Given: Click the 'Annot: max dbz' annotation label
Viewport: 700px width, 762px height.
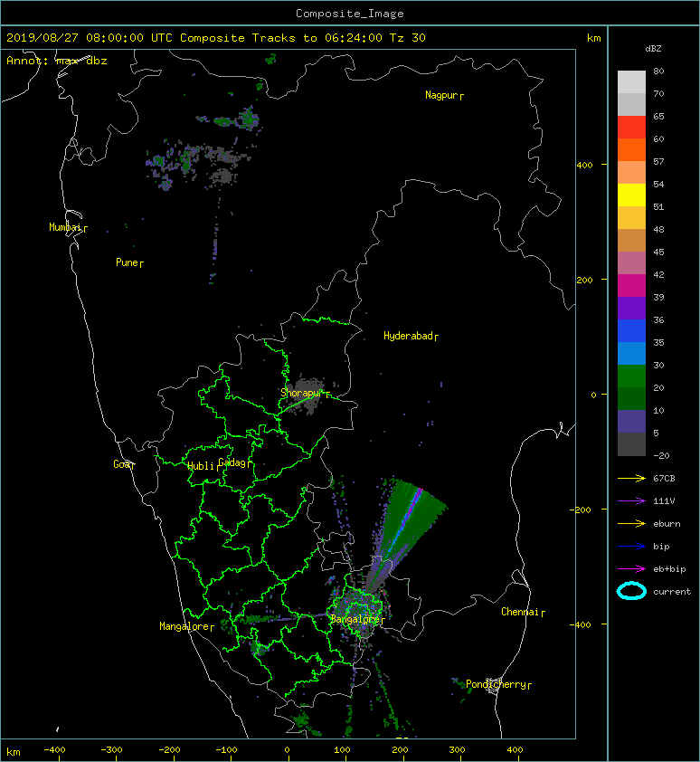Looking at the screenshot, I should pos(57,61).
